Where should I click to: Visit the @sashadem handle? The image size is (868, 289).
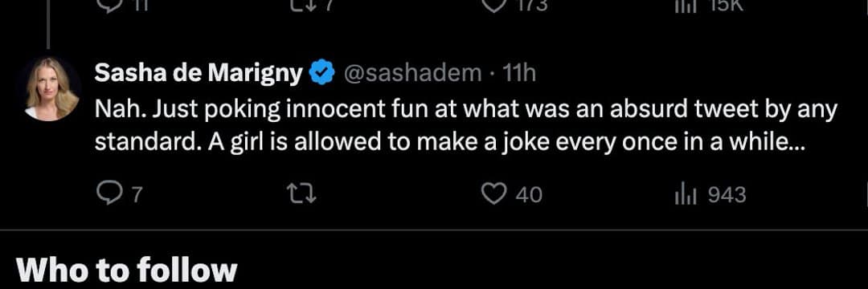tap(412, 73)
